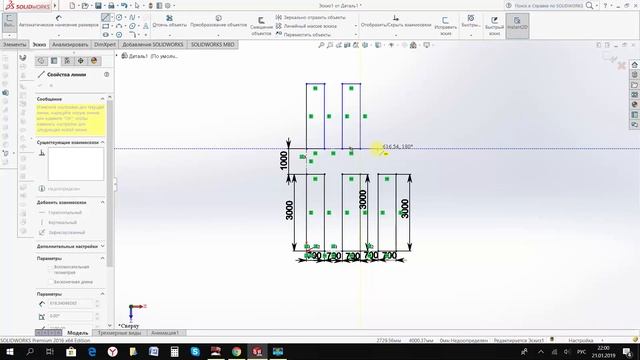Choose the Circle sketch tool
The width and height of the screenshot is (640, 360).
(x=119, y=17)
